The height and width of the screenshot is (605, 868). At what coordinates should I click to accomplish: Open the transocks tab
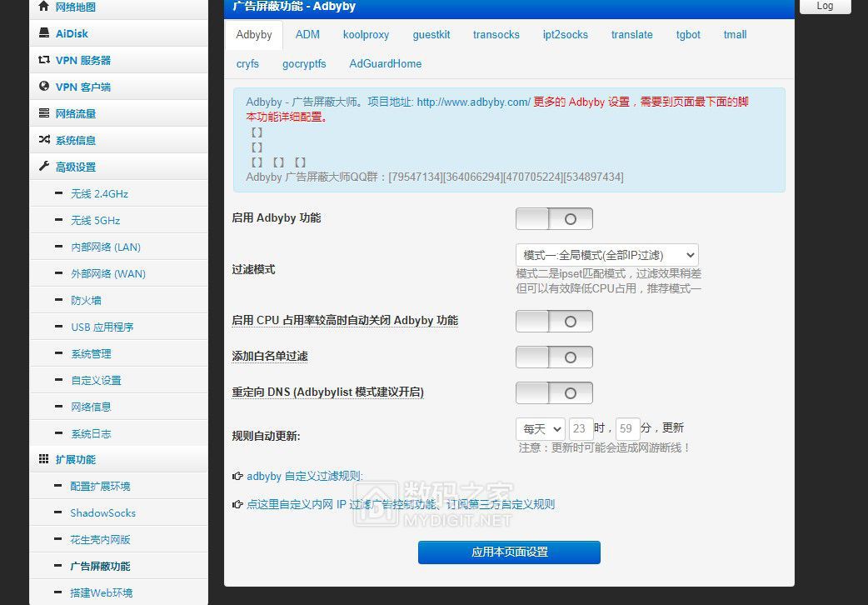tap(496, 34)
